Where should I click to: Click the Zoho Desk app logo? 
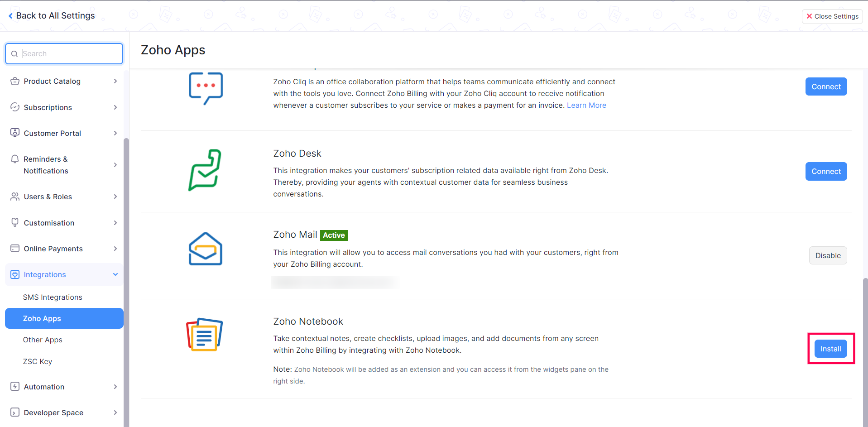click(205, 170)
